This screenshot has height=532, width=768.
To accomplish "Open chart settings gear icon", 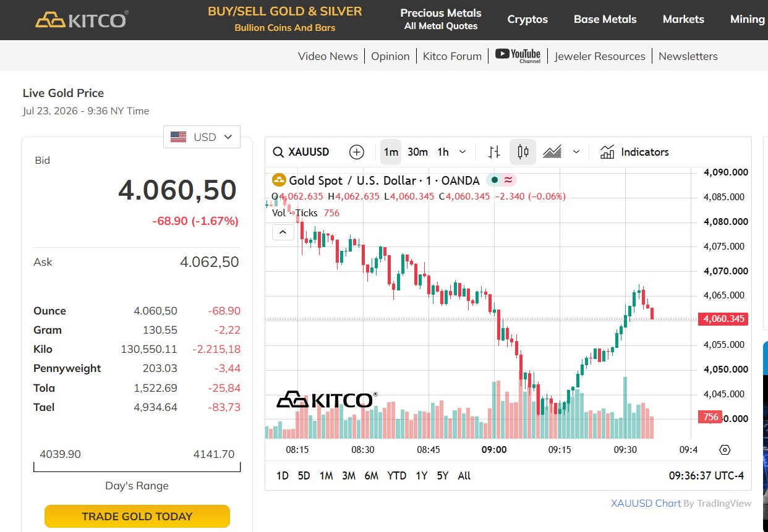I will pos(725,450).
